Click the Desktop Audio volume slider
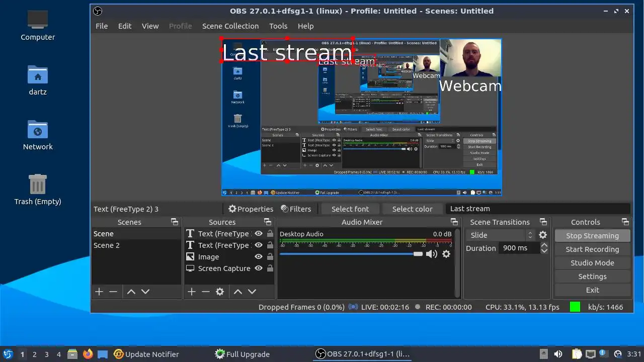This screenshot has width=644, height=362. click(x=351, y=254)
